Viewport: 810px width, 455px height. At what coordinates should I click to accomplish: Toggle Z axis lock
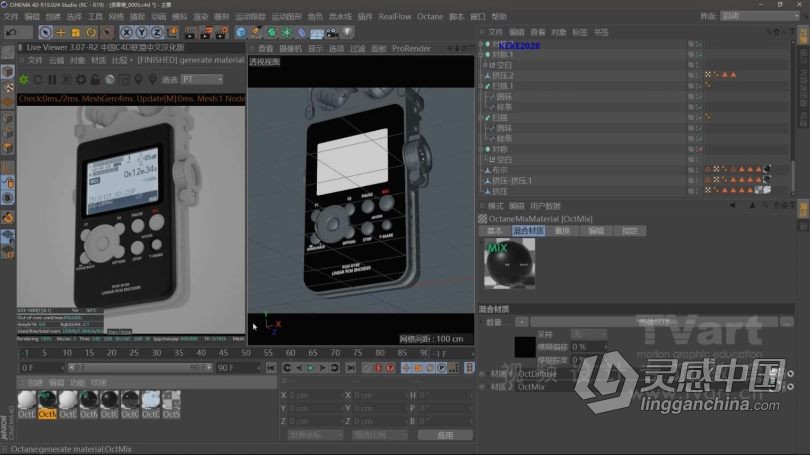(x=157, y=33)
